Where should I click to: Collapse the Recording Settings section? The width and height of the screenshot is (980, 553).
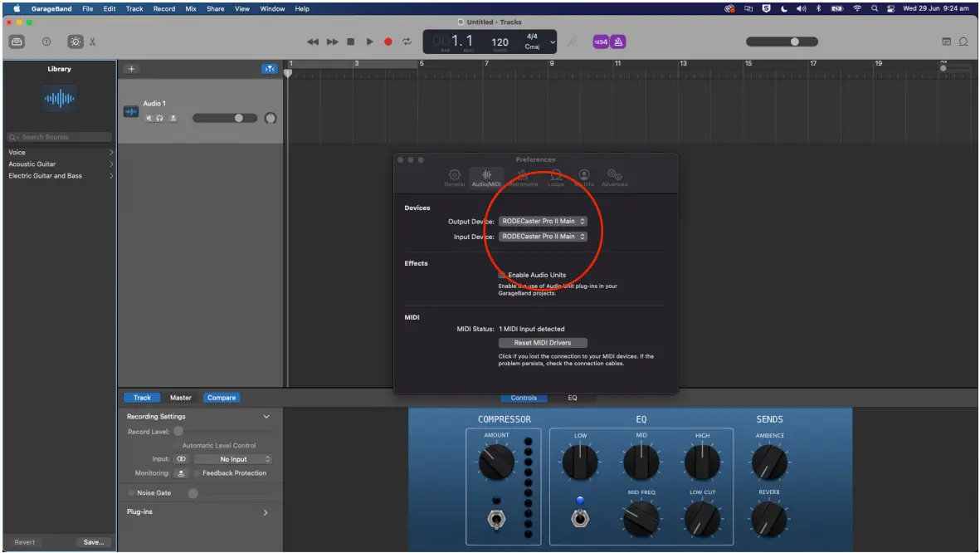click(x=266, y=415)
